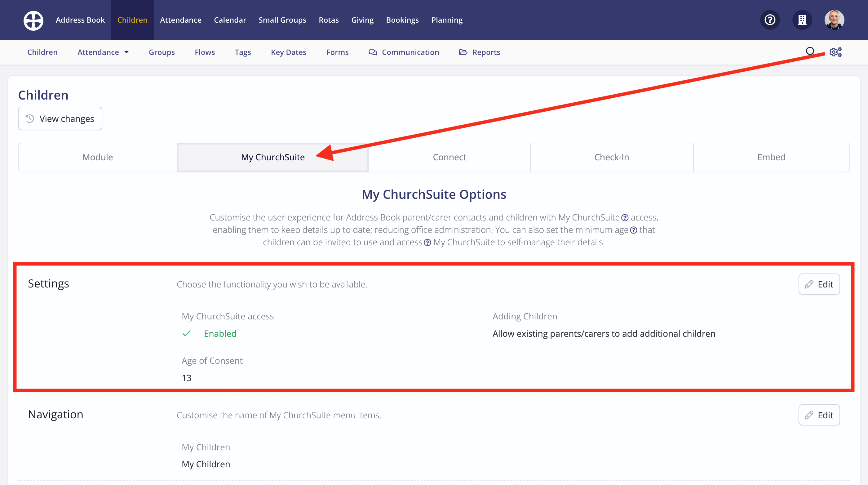Screen dimensions: 868x485
Task: Click help icon after 'use and access'
Action: 427,243
